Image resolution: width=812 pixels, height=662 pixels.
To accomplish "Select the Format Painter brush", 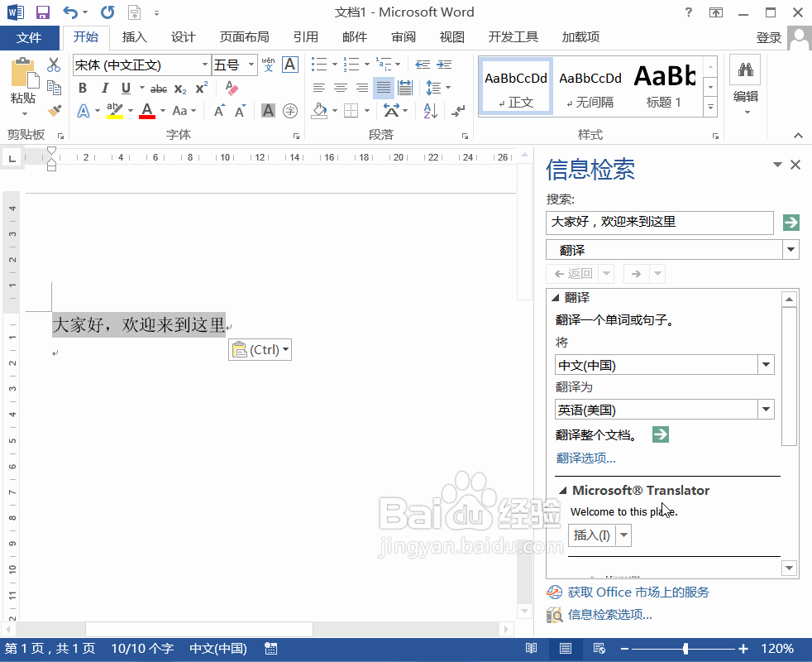I will click(x=54, y=110).
